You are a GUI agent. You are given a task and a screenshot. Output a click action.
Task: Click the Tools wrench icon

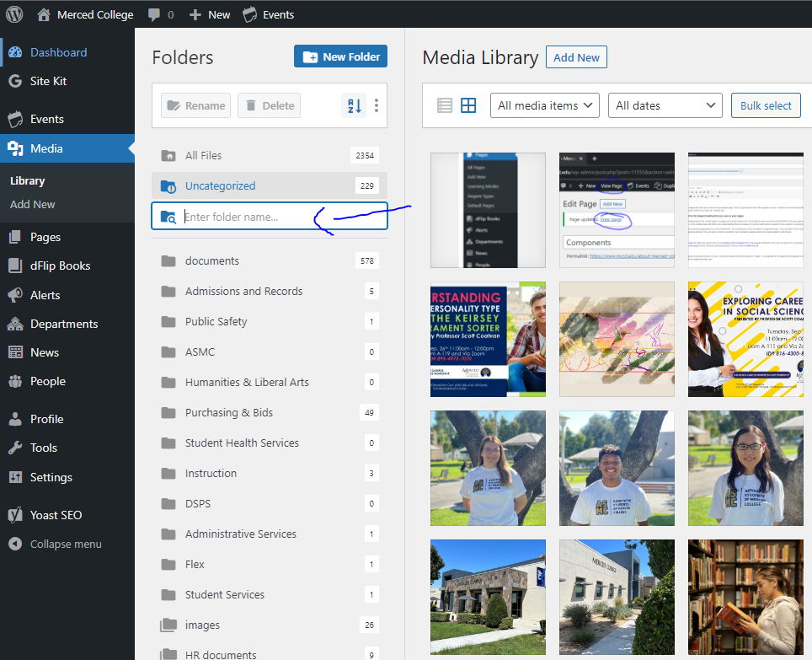point(15,448)
